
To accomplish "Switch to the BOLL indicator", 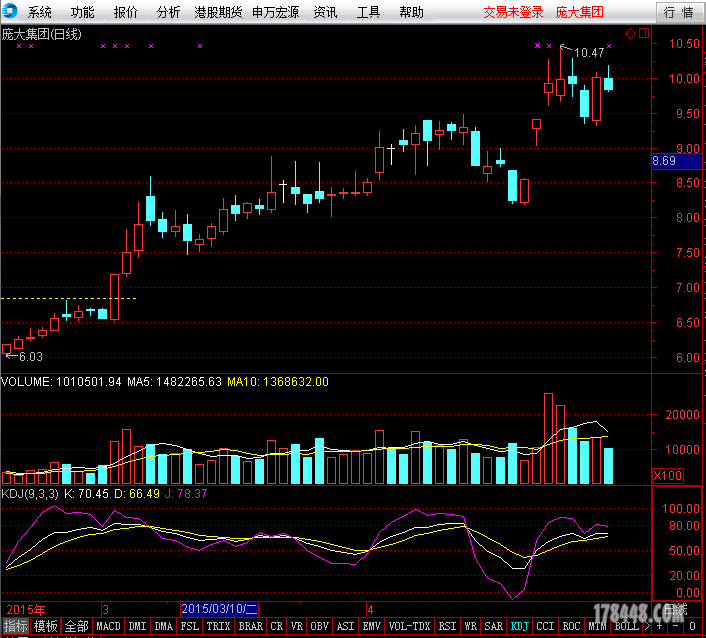I will click(x=626, y=626).
